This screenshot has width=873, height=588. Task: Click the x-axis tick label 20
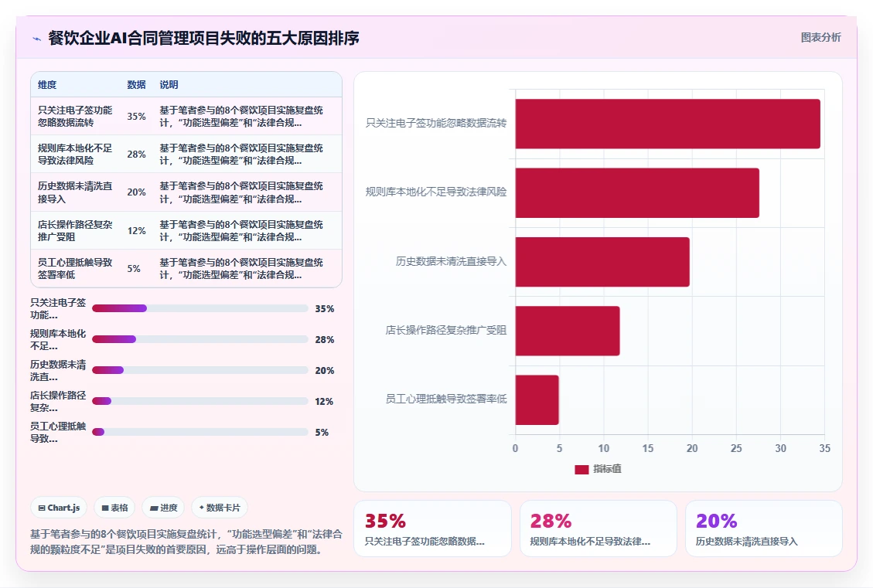point(692,448)
